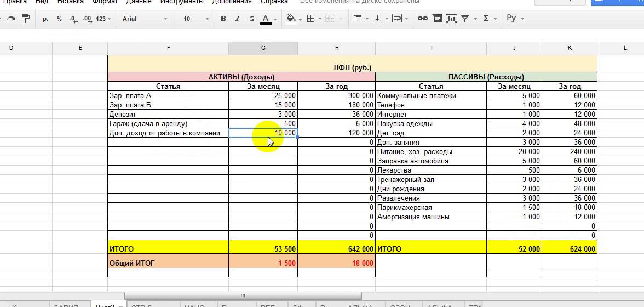Select yearly value 300 000 cell

point(336,96)
